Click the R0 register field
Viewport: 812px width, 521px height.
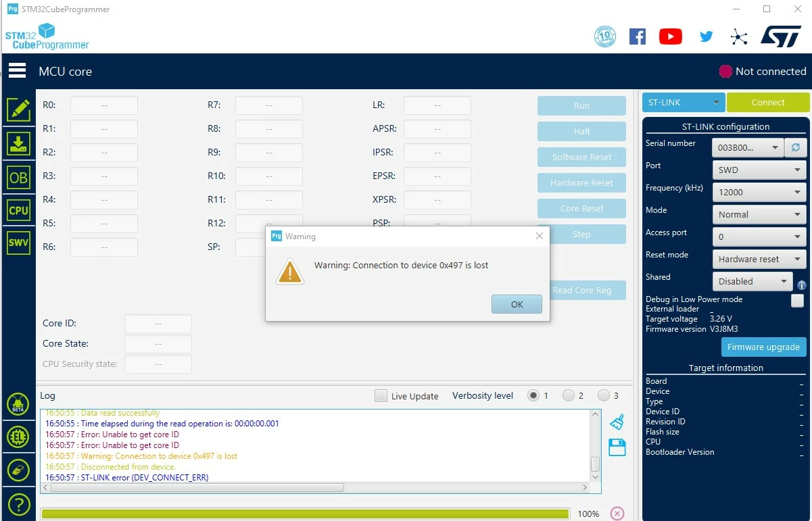[x=104, y=105]
